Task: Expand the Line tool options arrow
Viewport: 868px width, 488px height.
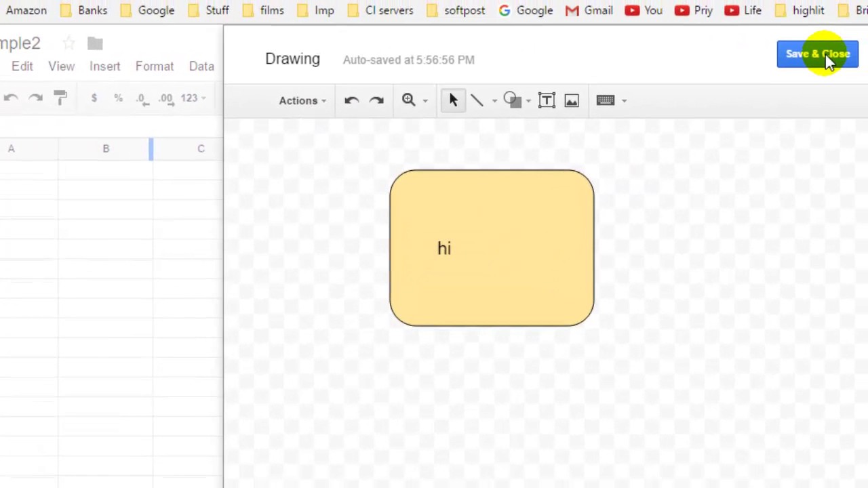Action: point(494,100)
